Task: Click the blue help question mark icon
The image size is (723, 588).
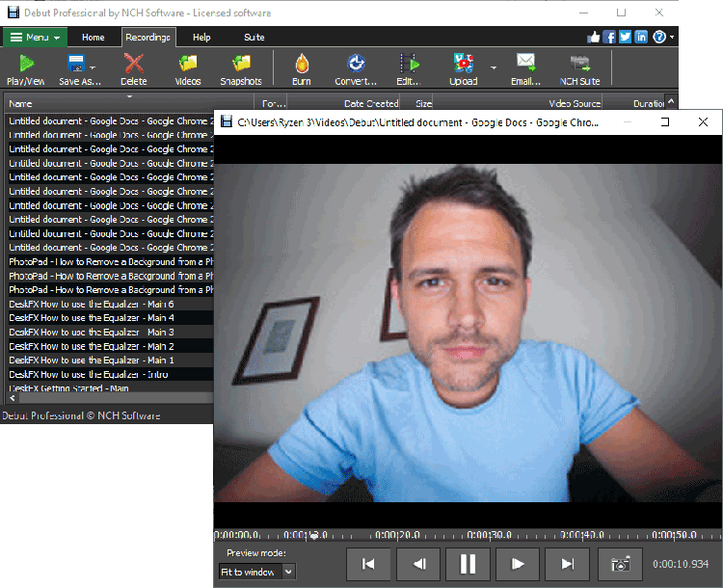Action: pos(659,37)
